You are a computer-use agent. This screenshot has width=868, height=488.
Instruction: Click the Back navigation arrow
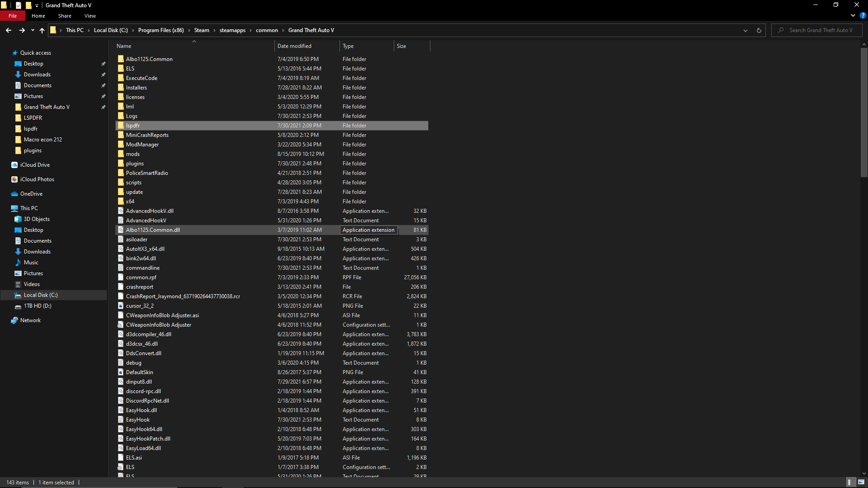coord(9,30)
